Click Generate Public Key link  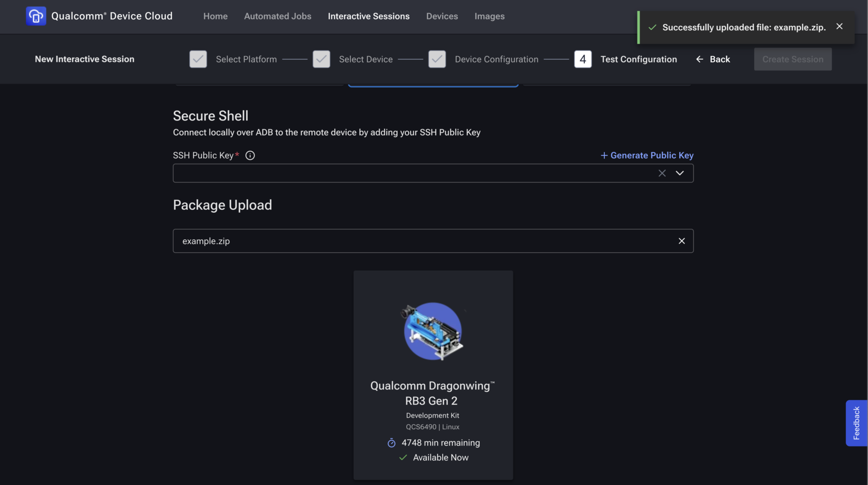click(x=647, y=155)
